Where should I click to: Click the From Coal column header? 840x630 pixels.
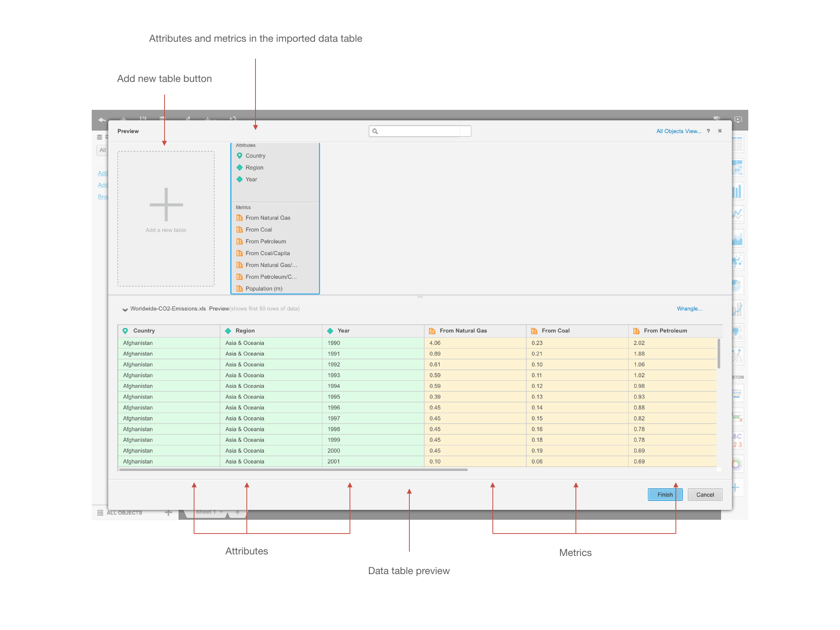point(577,331)
